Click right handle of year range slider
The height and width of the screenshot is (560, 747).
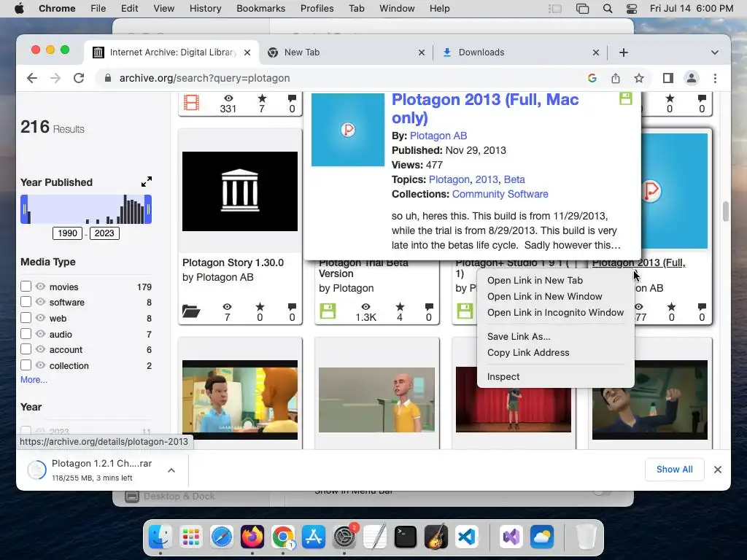pyautogui.click(x=148, y=209)
